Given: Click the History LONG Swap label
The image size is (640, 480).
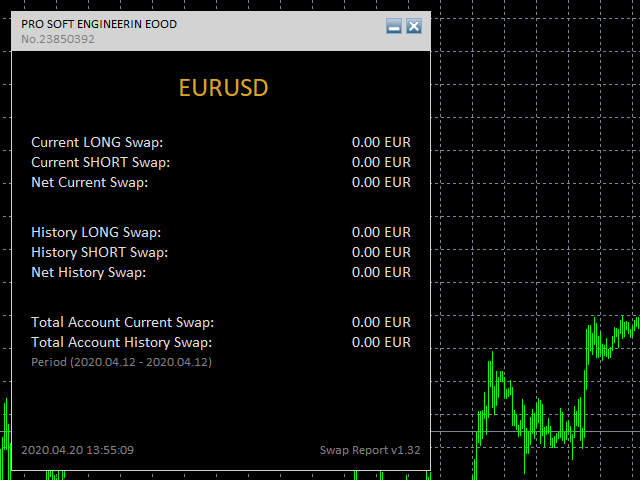Looking at the screenshot, I should 96,232.
